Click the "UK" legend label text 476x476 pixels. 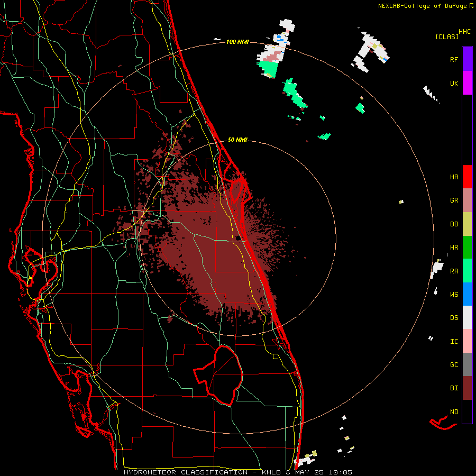454,83
